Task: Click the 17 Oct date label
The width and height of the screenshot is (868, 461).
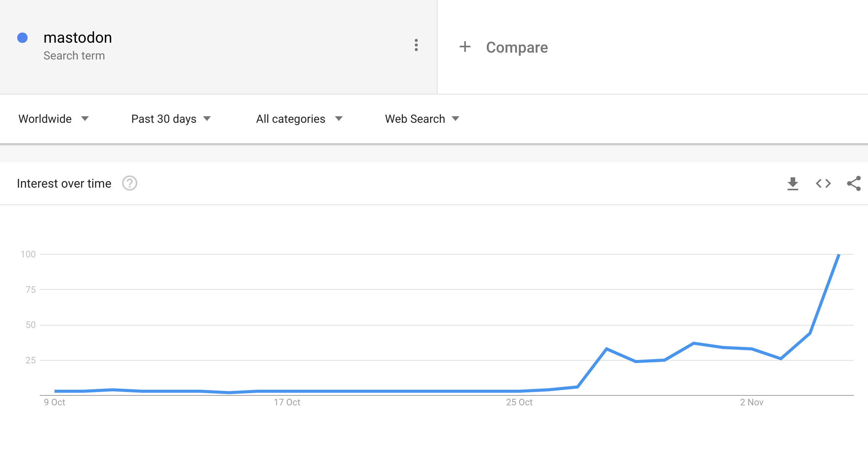Action: click(x=287, y=402)
